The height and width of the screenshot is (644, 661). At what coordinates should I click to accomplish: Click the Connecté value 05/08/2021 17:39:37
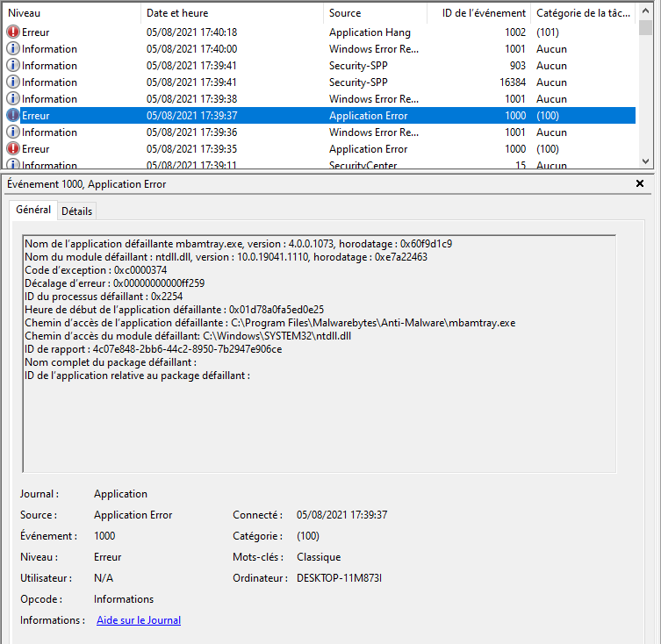pos(341,515)
